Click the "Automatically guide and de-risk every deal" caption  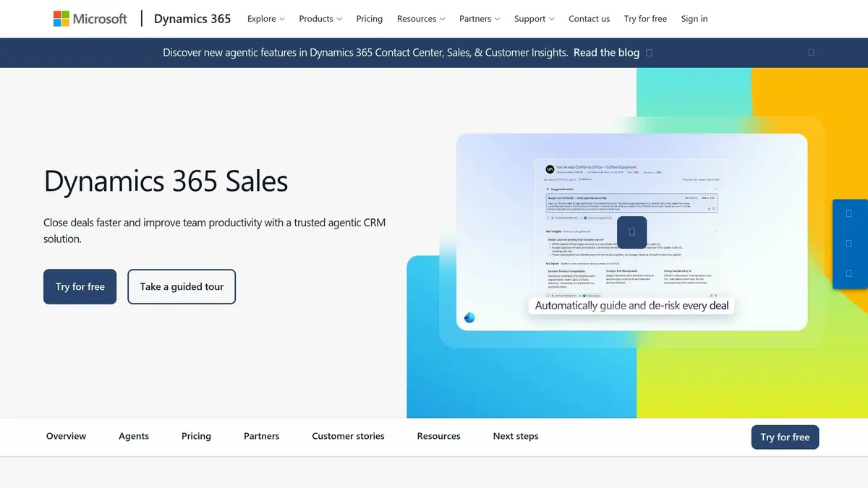tap(631, 306)
